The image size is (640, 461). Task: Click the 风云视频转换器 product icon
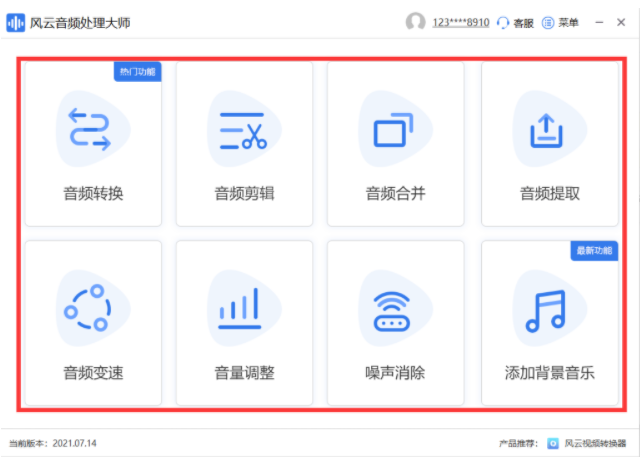[x=553, y=443]
